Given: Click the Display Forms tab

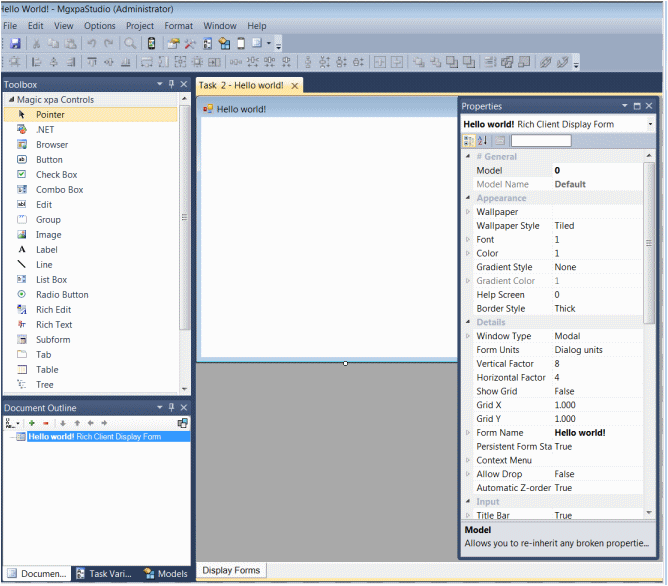Looking at the screenshot, I should [x=231, y=570].
